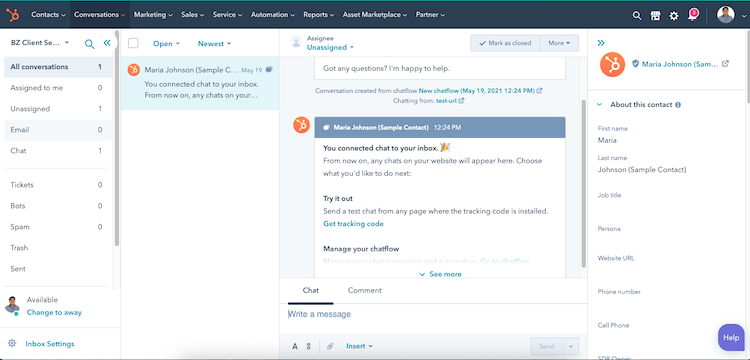
Task: Open the Reports menu
Action: coord(318,15)
